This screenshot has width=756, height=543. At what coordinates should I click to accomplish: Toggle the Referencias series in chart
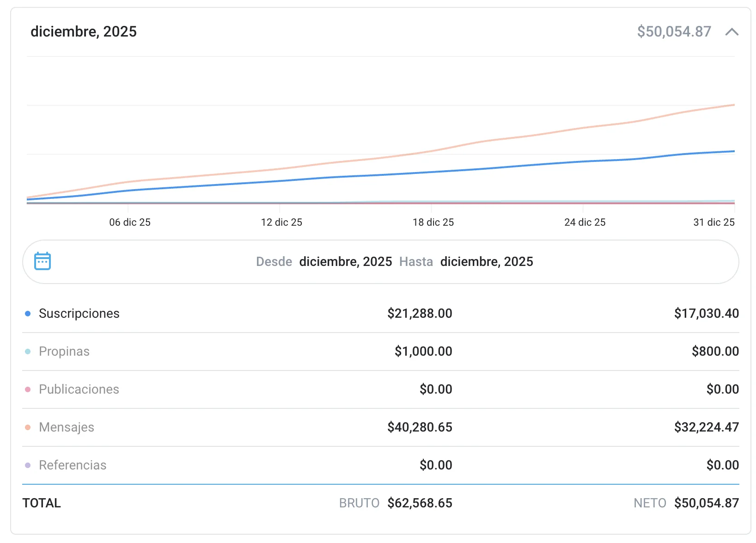tap(73, 465)
